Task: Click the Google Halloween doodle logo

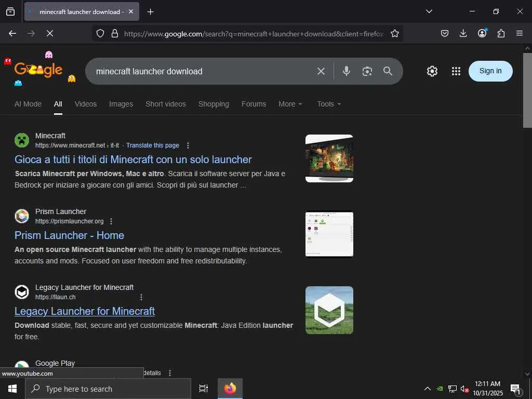Action: click(39, 69)
